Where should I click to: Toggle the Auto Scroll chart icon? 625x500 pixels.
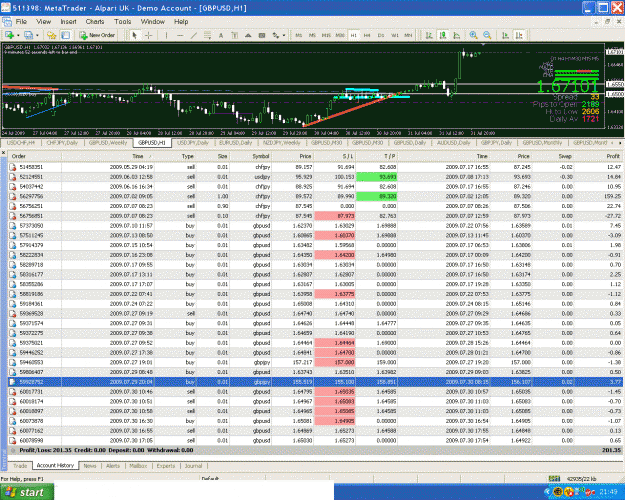pos(505,35)
